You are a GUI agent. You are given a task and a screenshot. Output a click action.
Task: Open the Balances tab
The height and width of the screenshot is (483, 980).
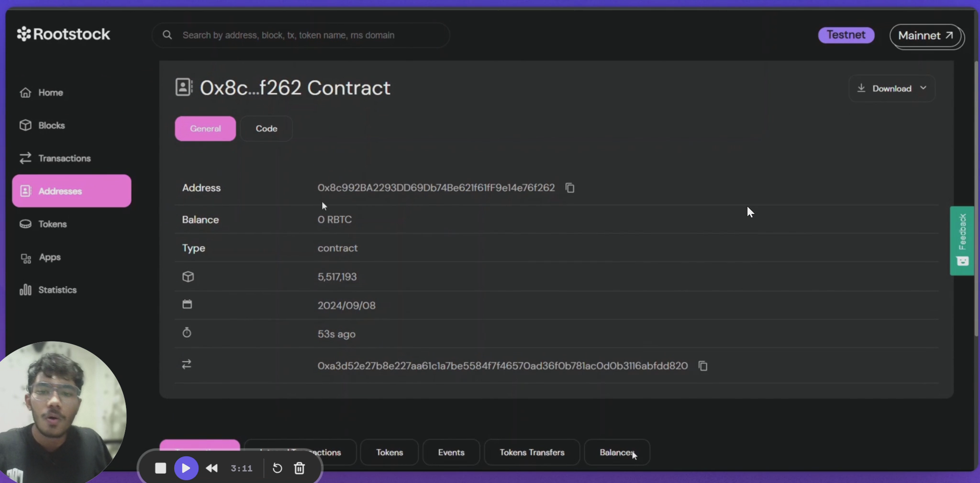click(x=617, y=452)
